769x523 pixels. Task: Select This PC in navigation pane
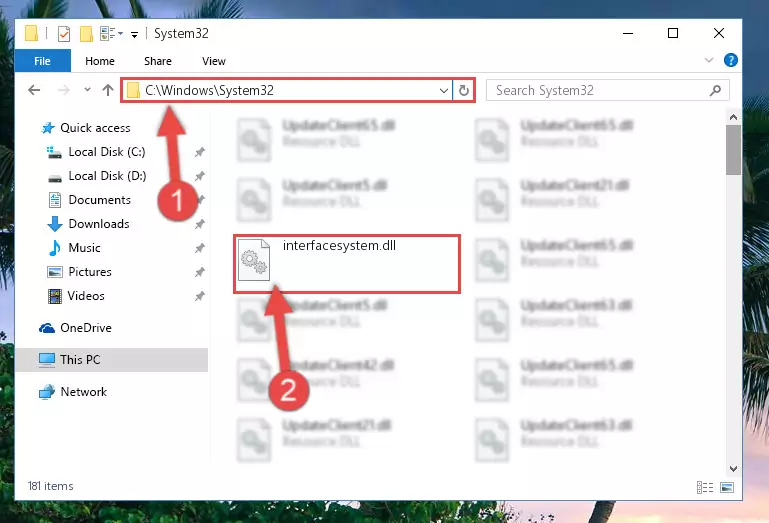(112, 360)
